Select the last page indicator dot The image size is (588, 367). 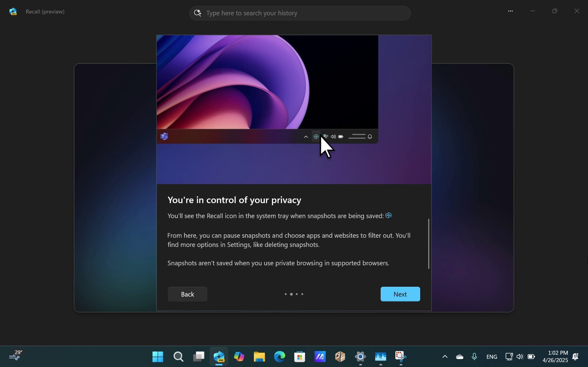pyautogui.click(x=302, y=294)
